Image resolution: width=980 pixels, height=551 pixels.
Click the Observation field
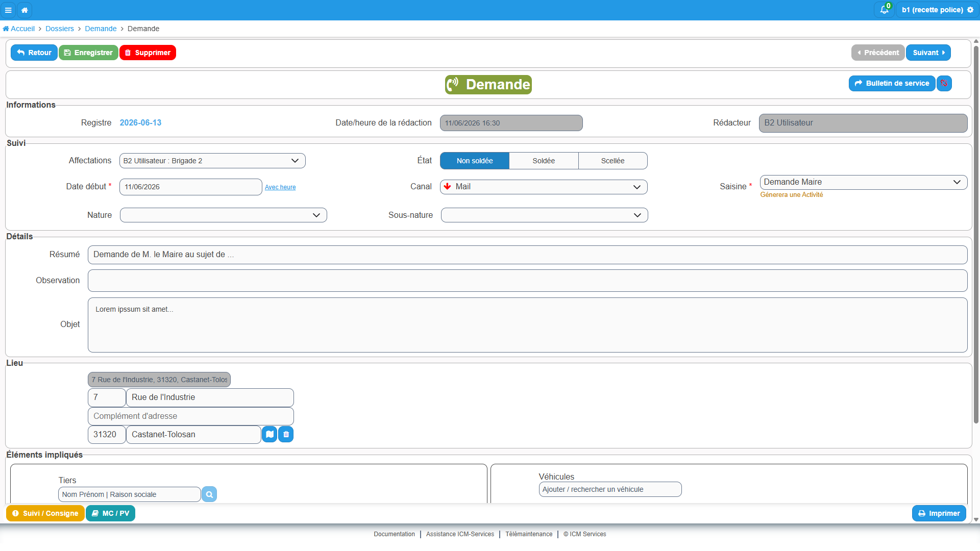point(528,281)
